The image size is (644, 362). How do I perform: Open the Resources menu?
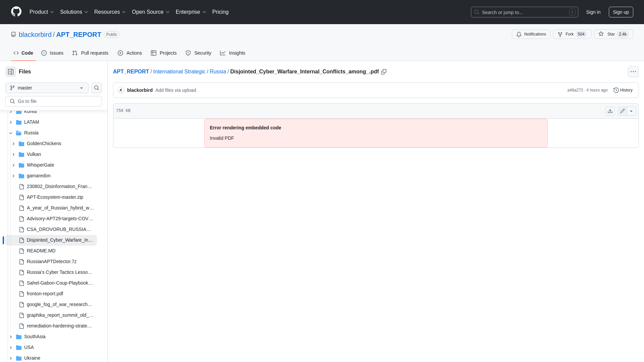110,12
